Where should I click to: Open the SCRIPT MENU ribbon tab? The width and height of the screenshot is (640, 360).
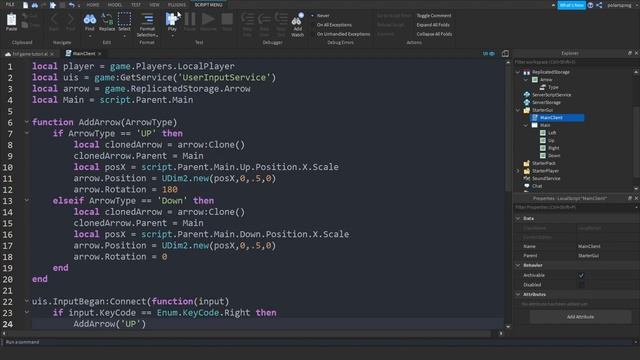pyautogui.click(x=209, y=5)
